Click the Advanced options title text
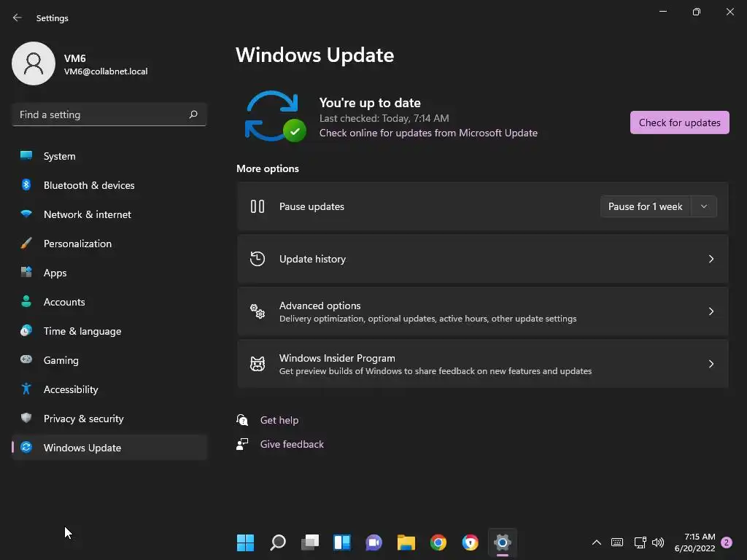 320,306
